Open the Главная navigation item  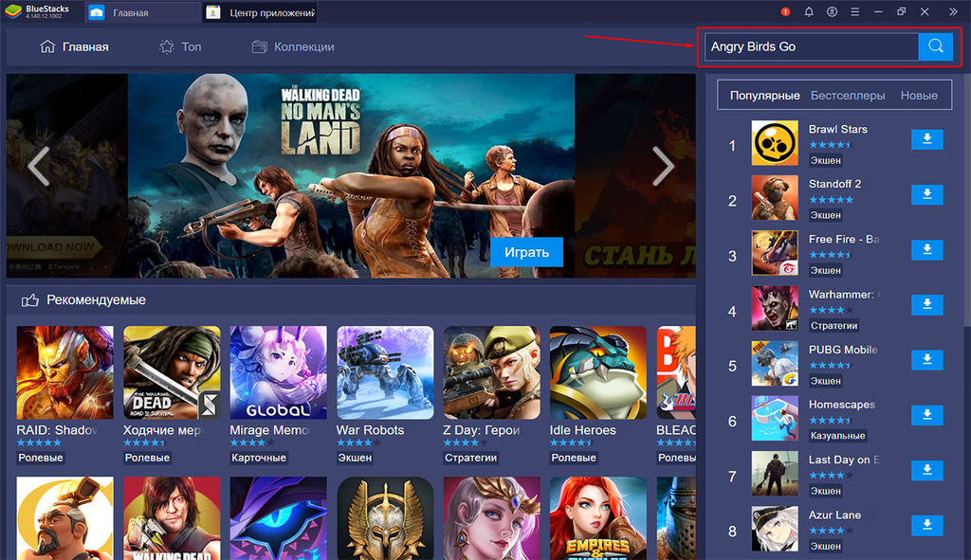click(x=74, y=46)
